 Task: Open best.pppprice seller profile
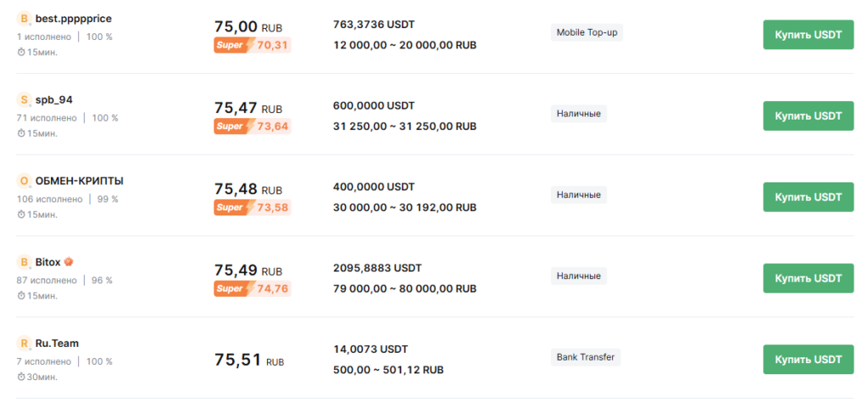point(73,19)
